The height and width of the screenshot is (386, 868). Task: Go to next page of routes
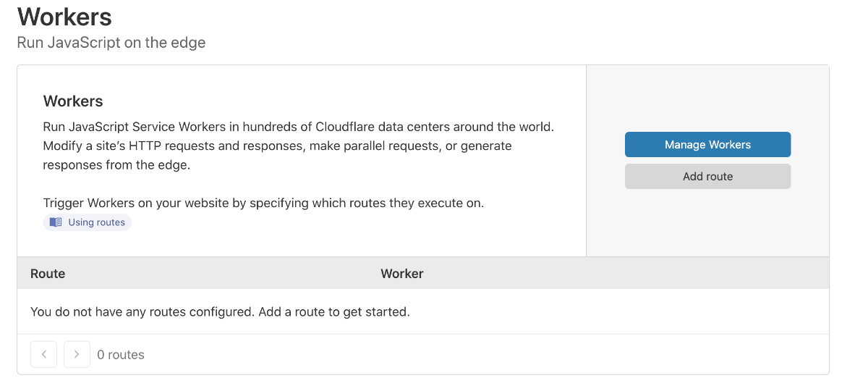click(x=77, y=354)
